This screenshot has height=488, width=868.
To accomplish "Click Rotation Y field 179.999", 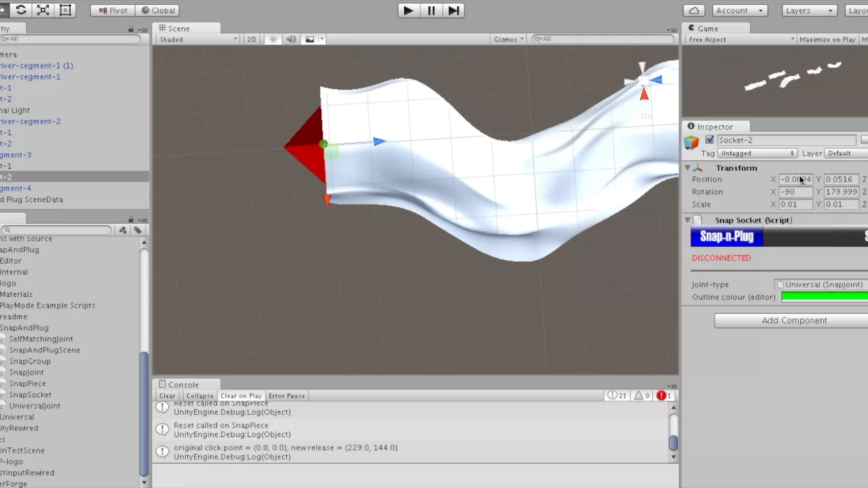I will point(841,192).
